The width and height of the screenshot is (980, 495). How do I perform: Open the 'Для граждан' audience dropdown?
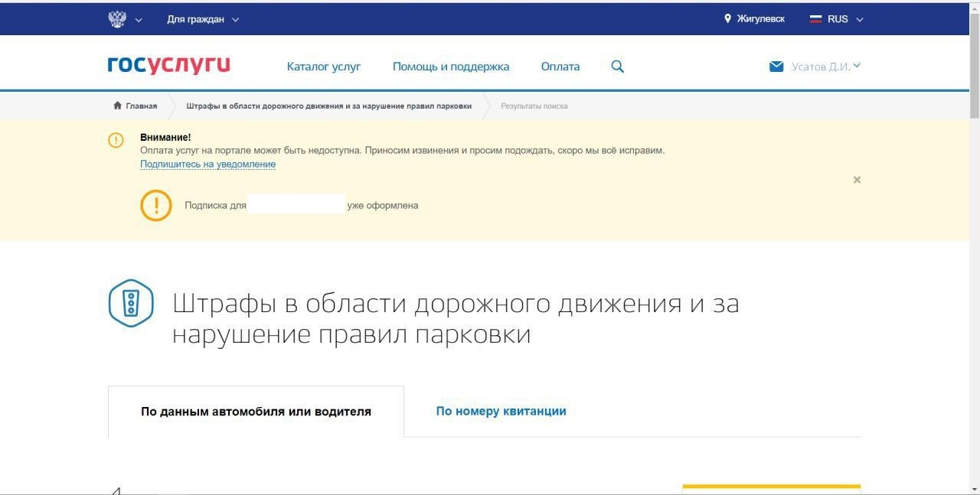tap(203, 19)
